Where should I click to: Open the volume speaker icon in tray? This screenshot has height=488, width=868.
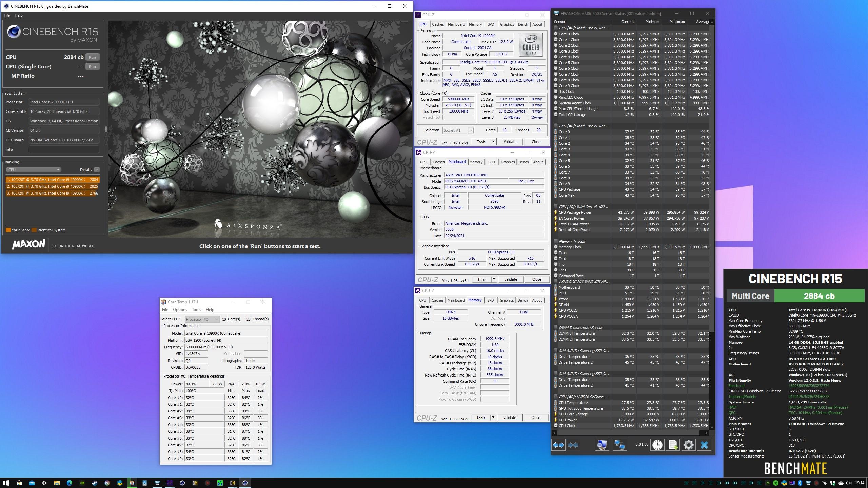tap(849, 483)
